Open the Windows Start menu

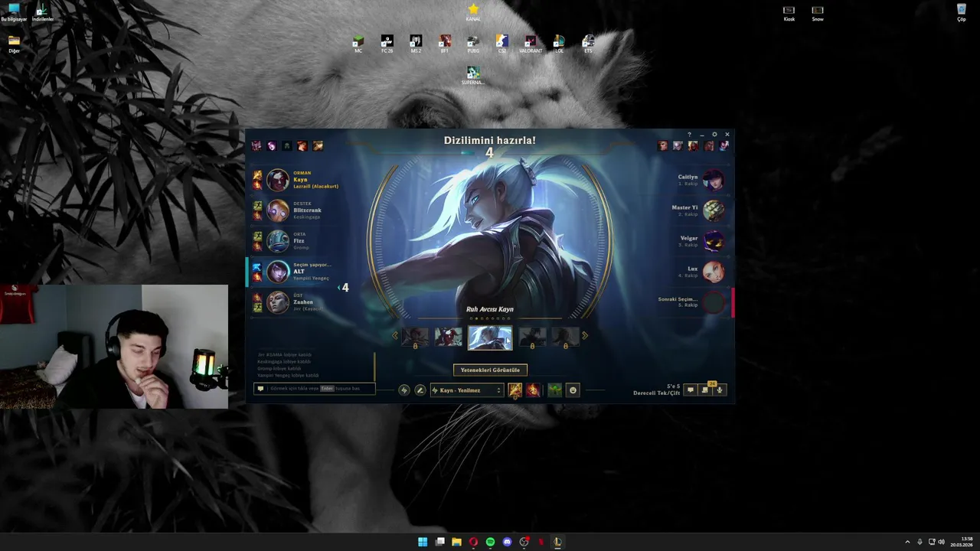(423, 542)
